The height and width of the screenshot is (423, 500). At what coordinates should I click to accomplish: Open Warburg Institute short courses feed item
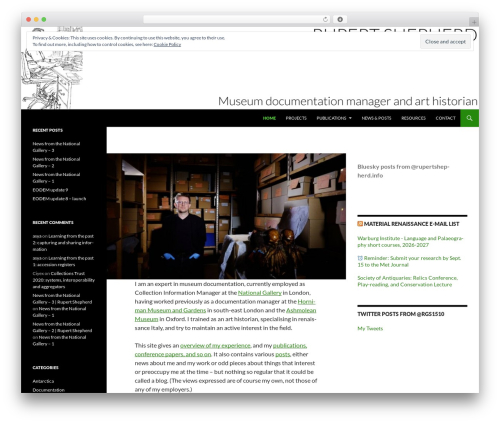click(410, 242)
